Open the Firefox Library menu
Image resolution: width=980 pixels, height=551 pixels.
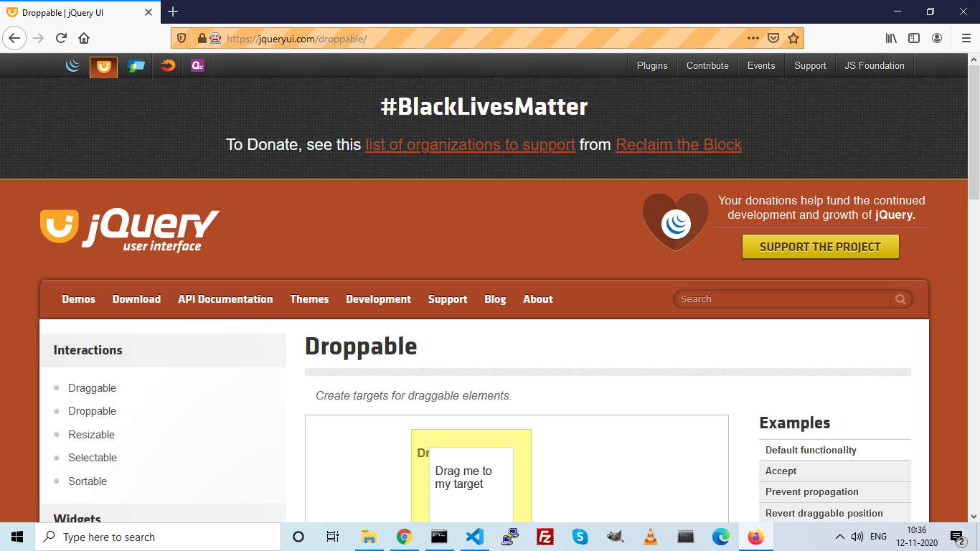[891, 38]
